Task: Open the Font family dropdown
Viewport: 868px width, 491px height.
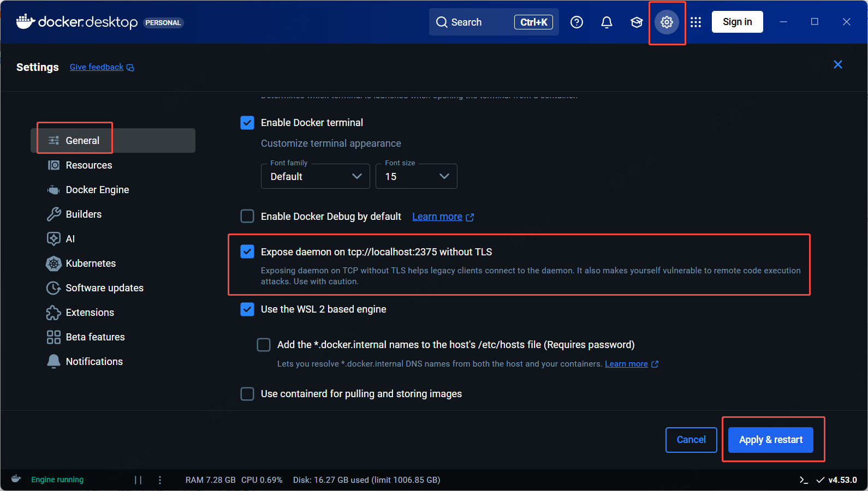Action: pos(316,176)
